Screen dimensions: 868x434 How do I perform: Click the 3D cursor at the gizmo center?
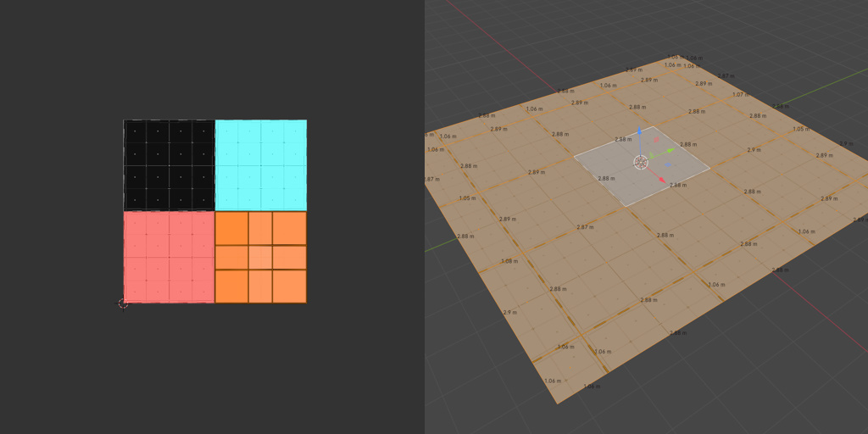point(641,162)
